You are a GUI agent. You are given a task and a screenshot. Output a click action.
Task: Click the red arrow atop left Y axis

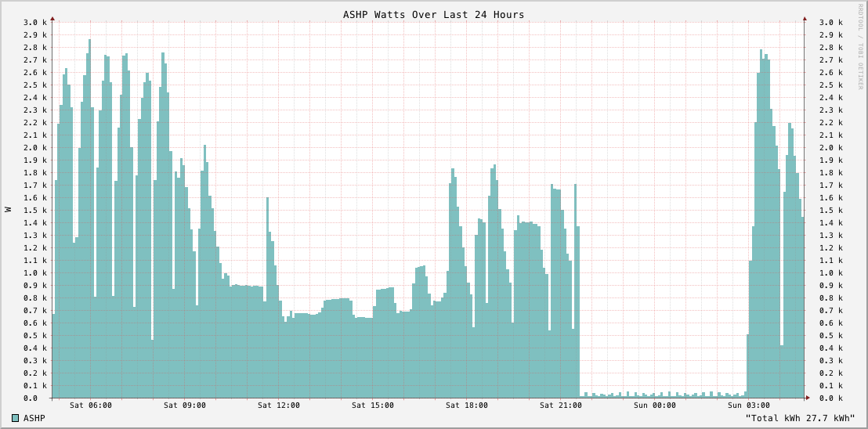pos(52,18)
